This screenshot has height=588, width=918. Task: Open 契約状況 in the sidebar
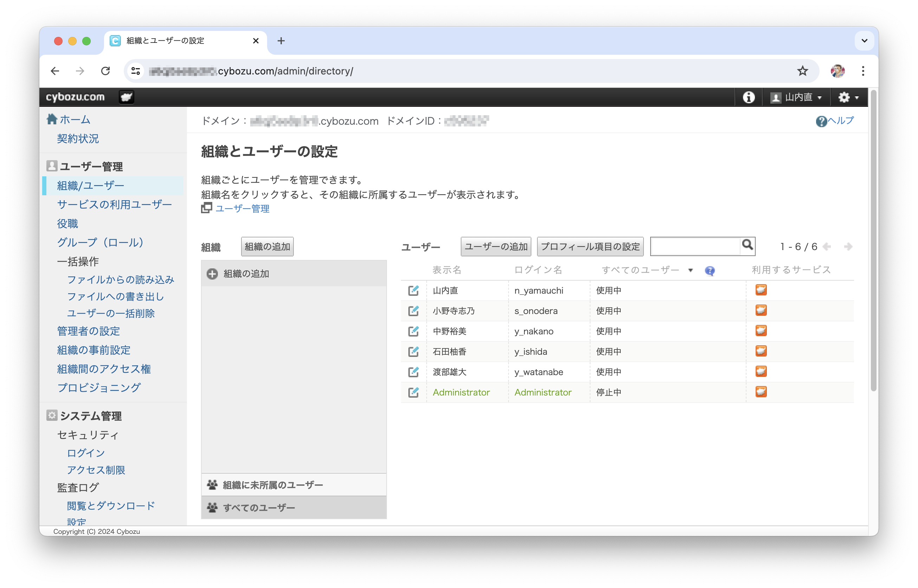click(x=78, y=139)
